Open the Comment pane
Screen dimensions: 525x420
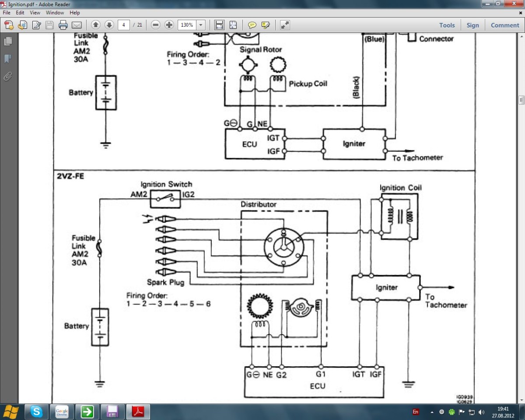[504, 25]
